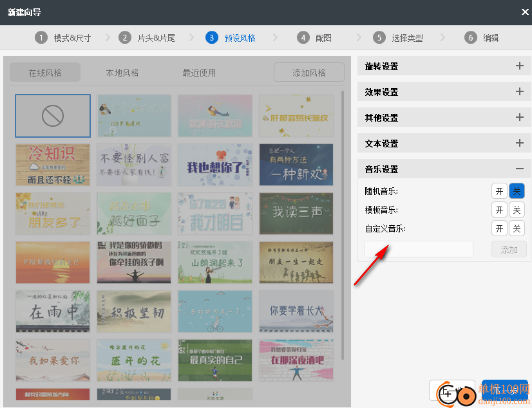Choose the 积极坚韧 style thumbnail
This screenshot has height=408, width=532.
[x=134, y=311]
